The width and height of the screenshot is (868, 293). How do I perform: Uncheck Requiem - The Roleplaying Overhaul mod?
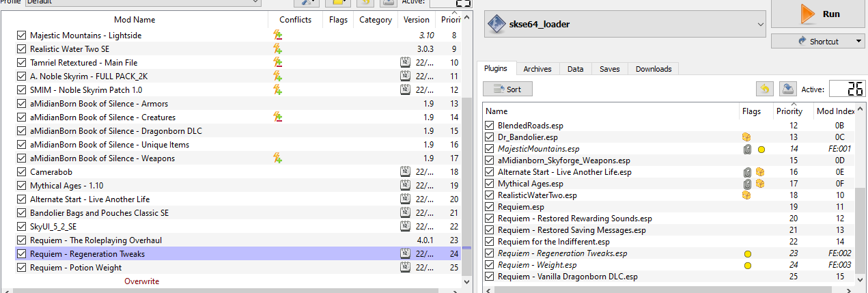tap(21, 240)
